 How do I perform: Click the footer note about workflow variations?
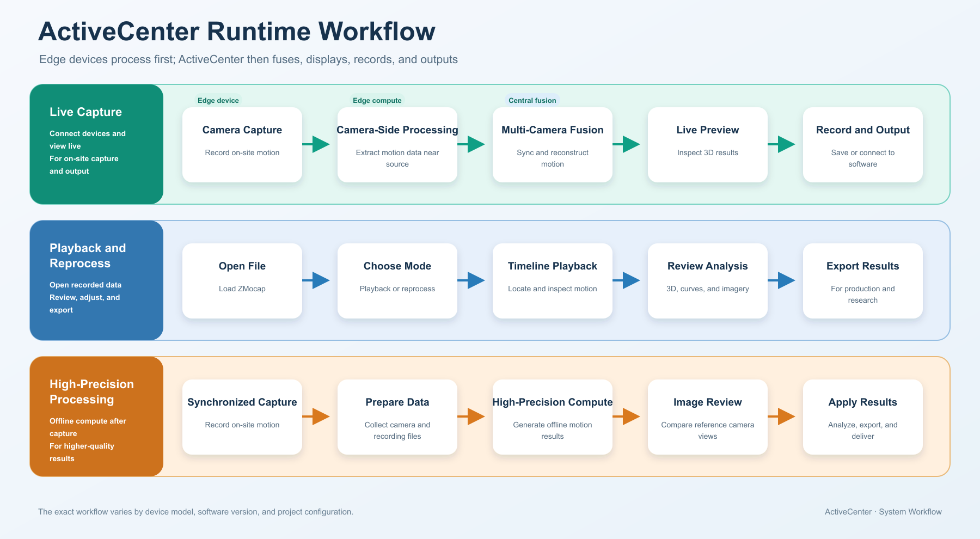pos(195,512)
